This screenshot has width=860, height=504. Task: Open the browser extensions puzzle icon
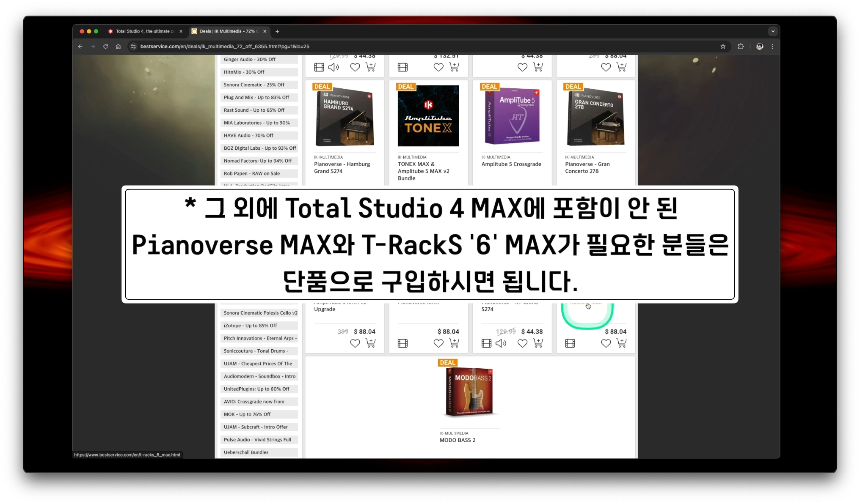(741, 47)
